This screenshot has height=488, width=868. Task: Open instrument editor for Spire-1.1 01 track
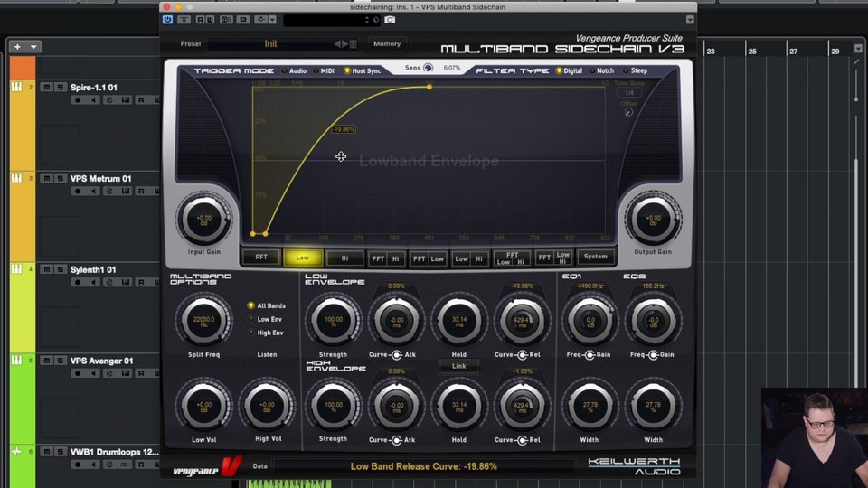[126, 100]
